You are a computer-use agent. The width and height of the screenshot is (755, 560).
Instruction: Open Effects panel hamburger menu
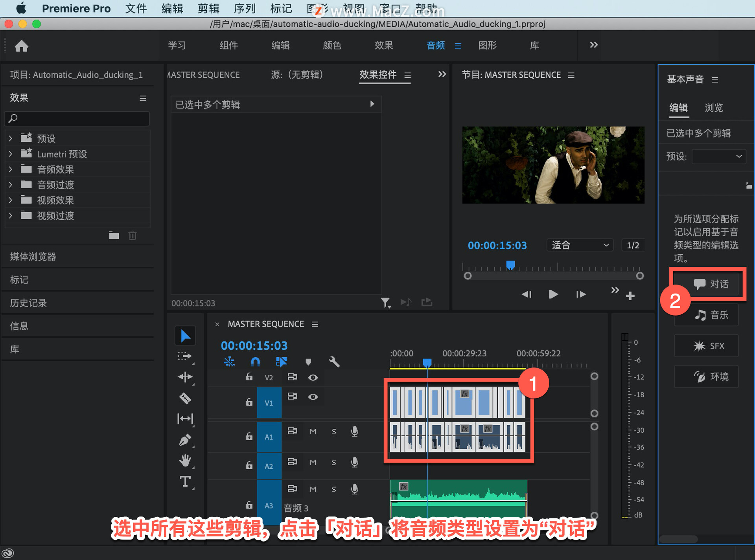(143, 98)
